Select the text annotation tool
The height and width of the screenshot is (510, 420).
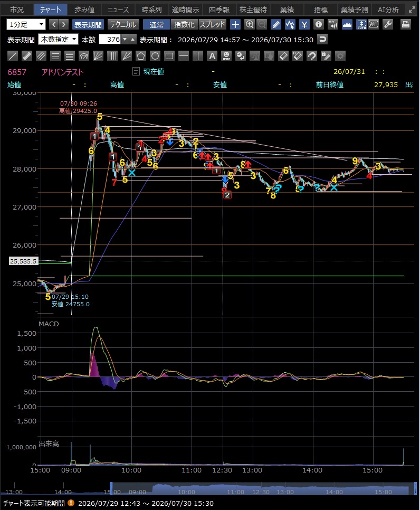coord(212,56)
